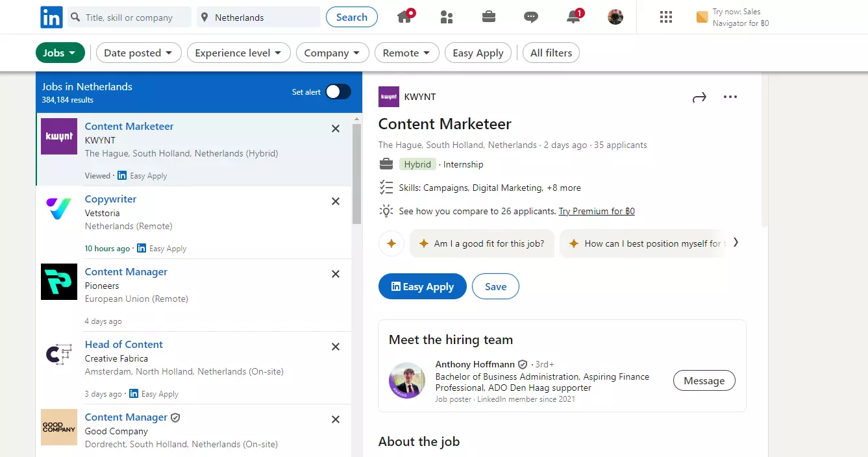
Task: Open the Content Marketeer job title link
Action: coord(129,126)
